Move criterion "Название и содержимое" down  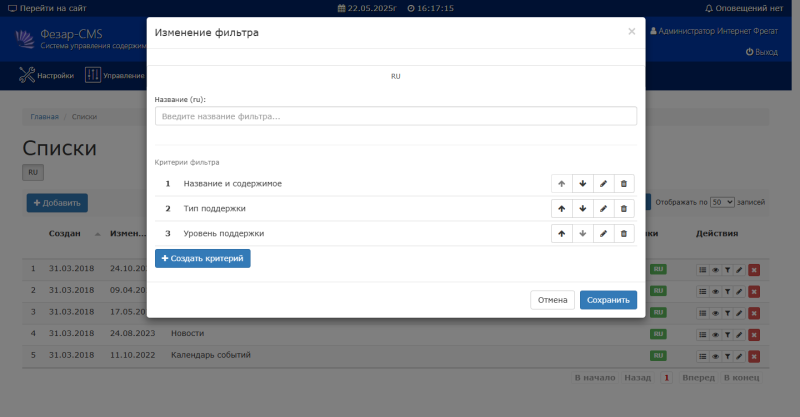click(x=582, y=183)
